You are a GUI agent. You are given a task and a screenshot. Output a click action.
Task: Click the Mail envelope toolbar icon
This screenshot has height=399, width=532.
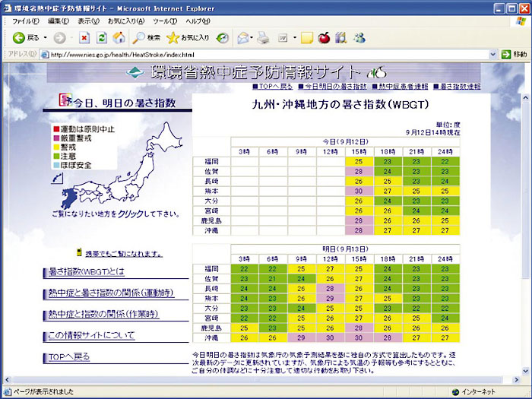[242, 37]
